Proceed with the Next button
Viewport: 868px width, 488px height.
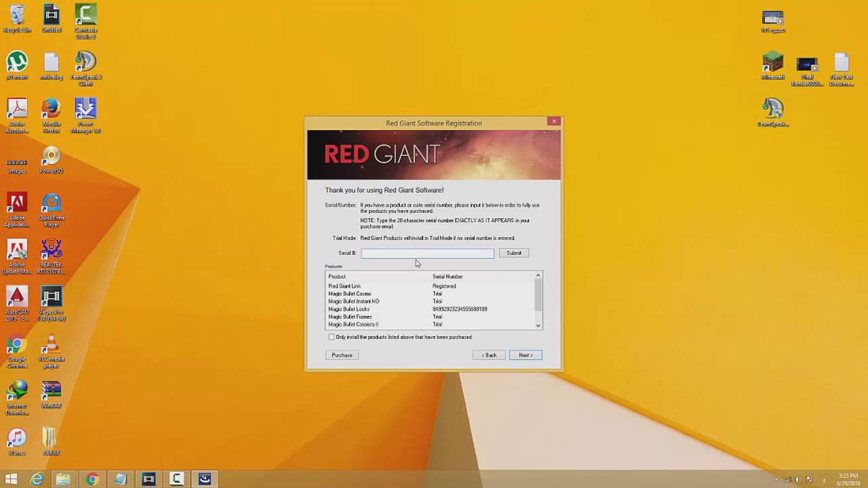point(526,355)
